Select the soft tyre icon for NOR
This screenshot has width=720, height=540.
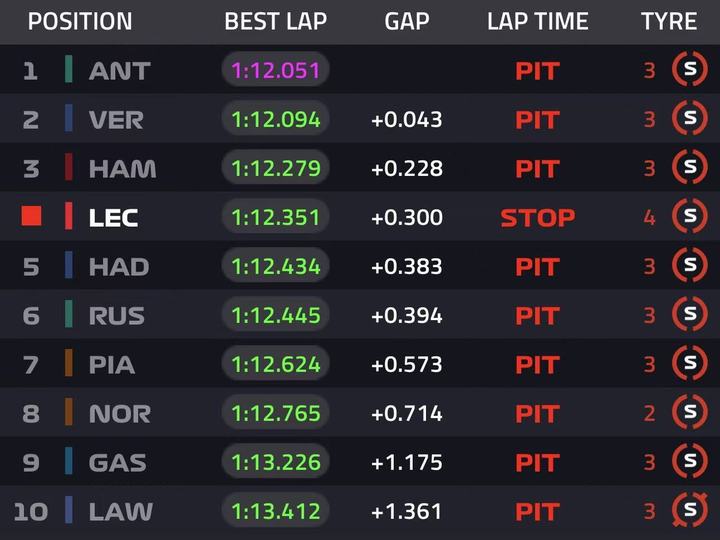690,412
